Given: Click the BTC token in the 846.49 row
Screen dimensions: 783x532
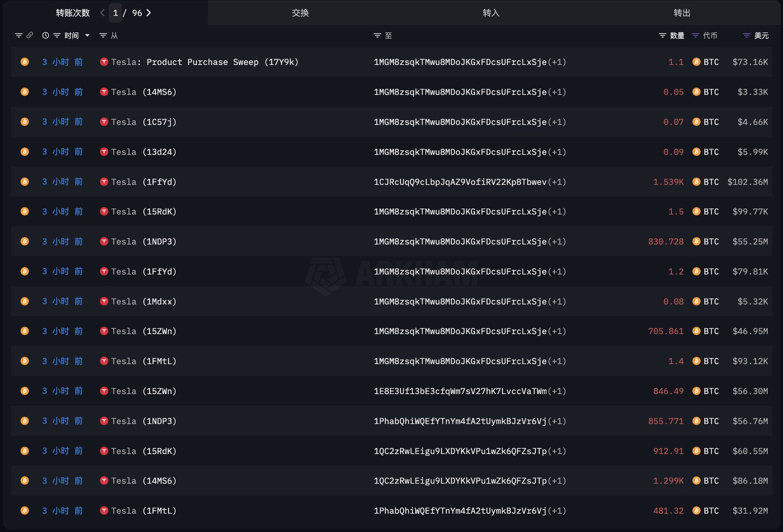Looking at the screenshot, I should (x=706, y=391).
